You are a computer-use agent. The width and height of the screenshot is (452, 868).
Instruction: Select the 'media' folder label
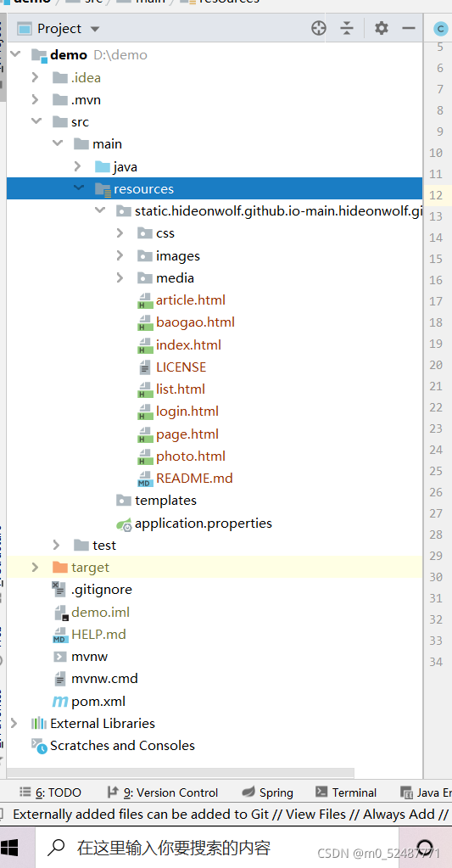175,278
